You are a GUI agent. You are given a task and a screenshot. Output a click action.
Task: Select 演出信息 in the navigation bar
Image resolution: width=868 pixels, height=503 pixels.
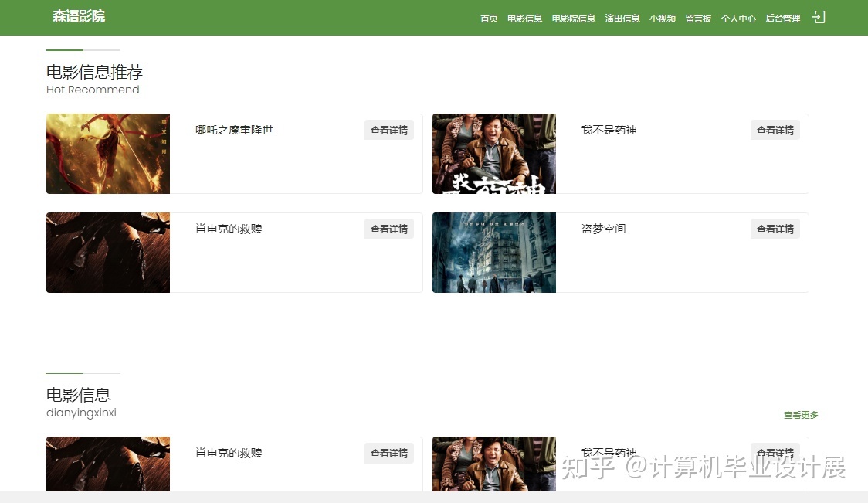[622, 19]
